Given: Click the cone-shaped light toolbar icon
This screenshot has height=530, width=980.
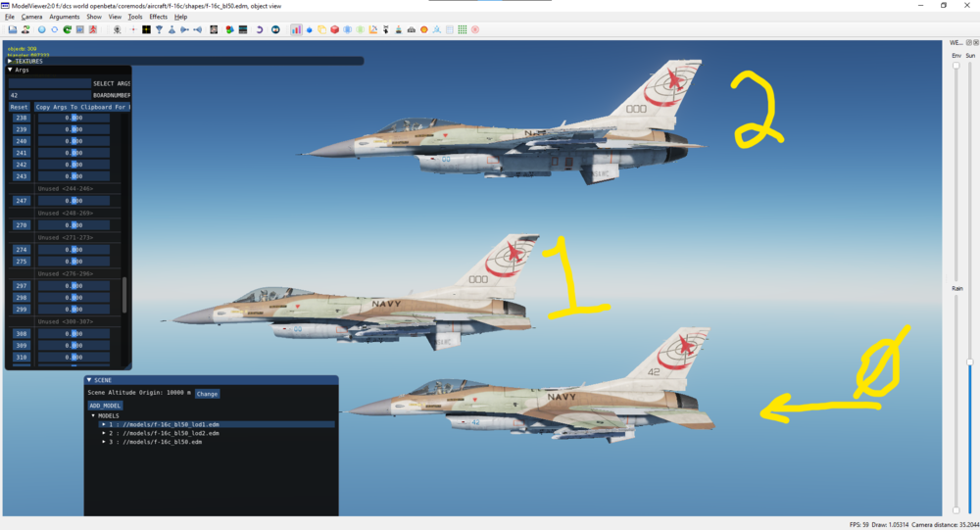Looking at the screenshot, I should (x=171, y=29).
